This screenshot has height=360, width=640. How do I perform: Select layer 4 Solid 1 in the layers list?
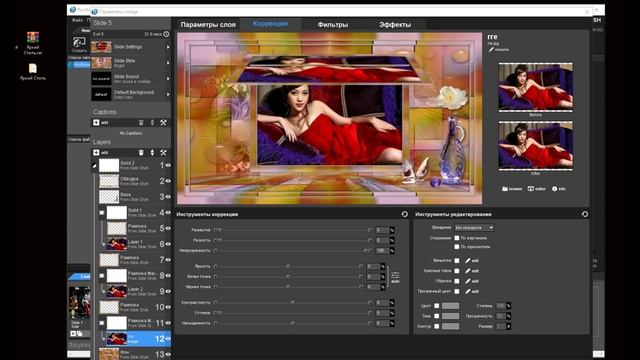[135, 212]
